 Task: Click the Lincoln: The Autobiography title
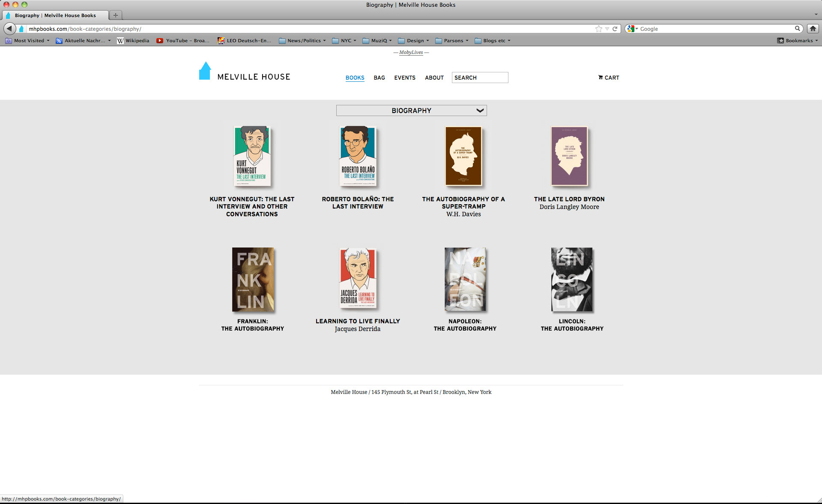tap(572, 325)
